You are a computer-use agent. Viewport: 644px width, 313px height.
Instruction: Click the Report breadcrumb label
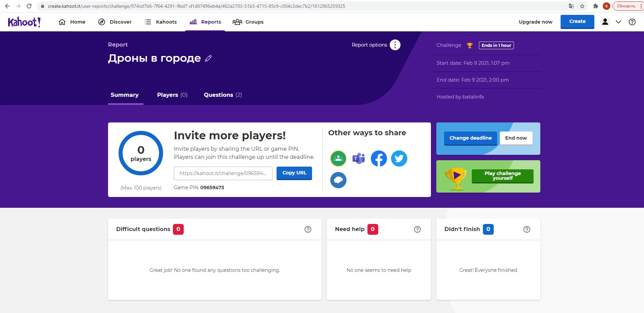pos(118,45)
